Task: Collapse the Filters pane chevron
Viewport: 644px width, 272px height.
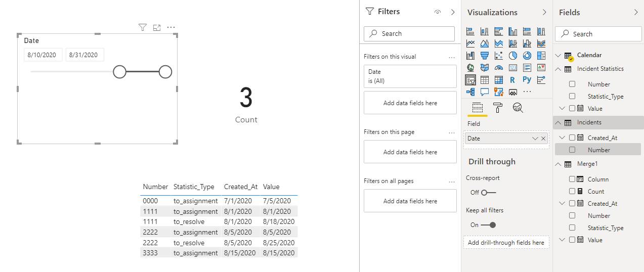Action: [453, 12]
